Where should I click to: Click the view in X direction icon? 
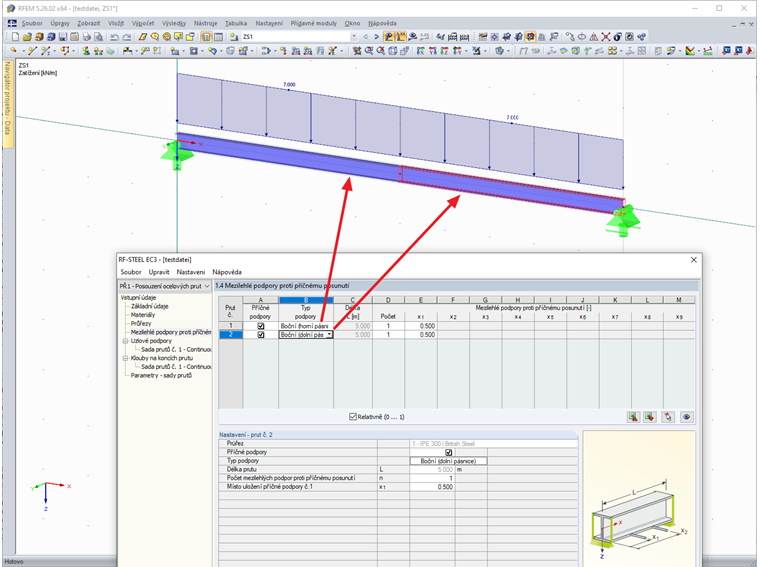pos(420,51)
